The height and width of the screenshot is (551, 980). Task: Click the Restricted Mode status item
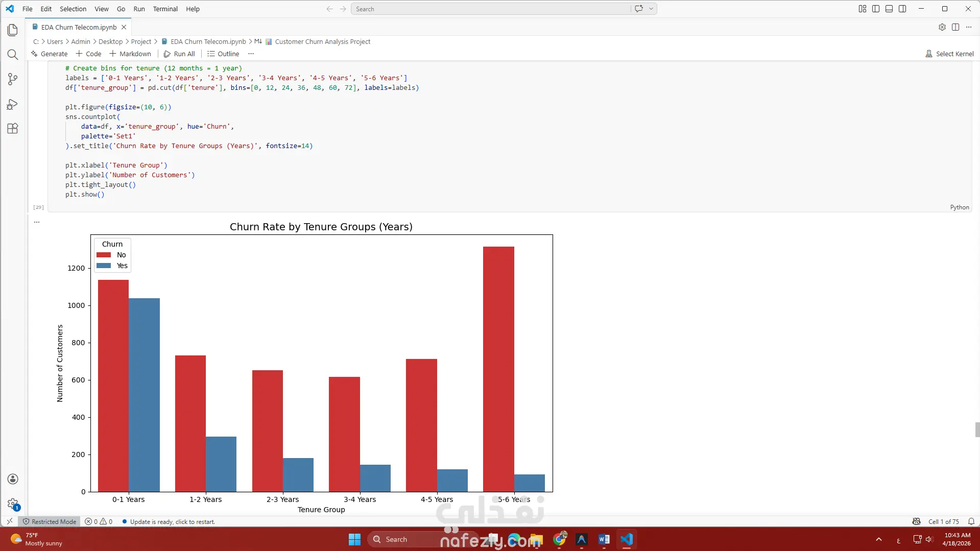pyautogui.click(x=49, y=521)
